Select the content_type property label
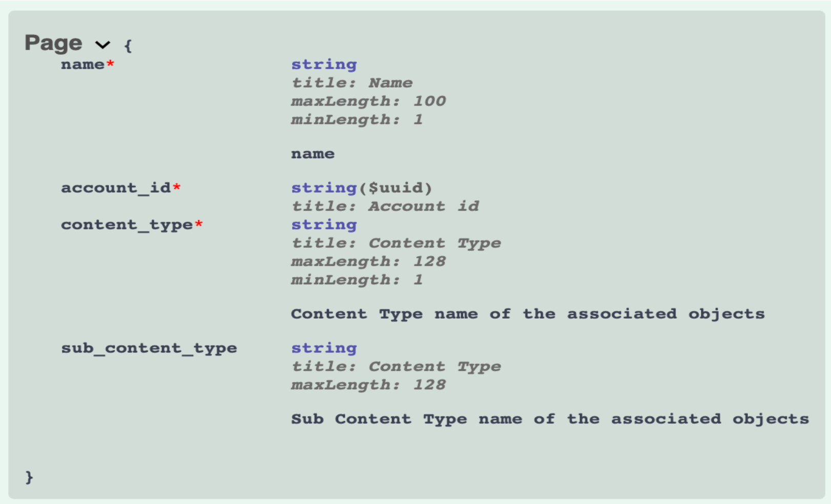Screen dimensions: 831x504 127,225
